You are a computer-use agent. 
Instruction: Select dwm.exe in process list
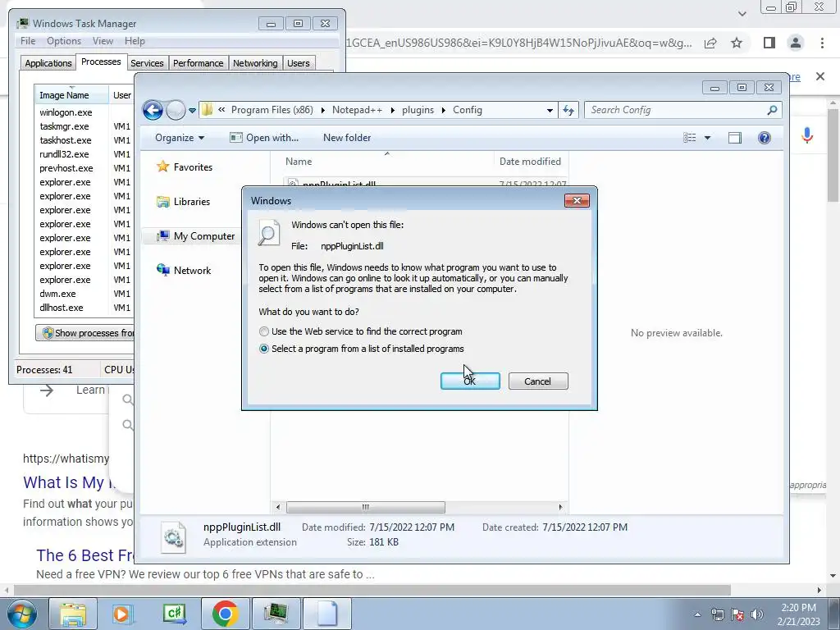click(58, 294)
